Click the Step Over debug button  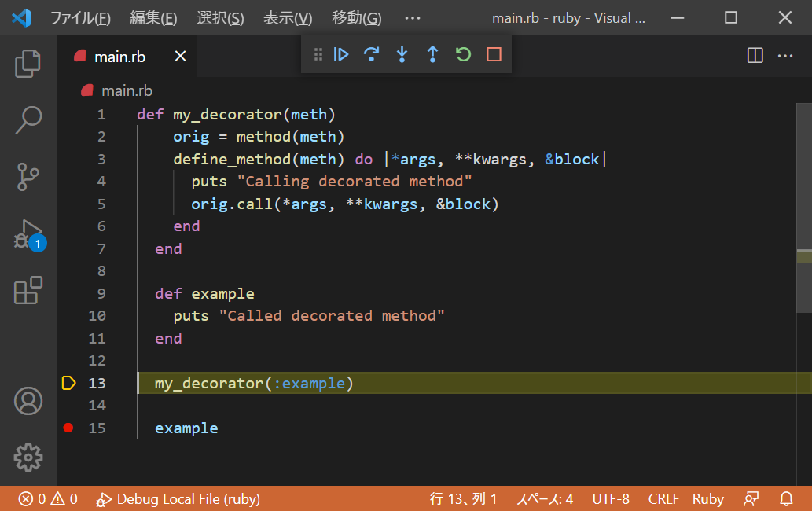(x=371, y=54)
